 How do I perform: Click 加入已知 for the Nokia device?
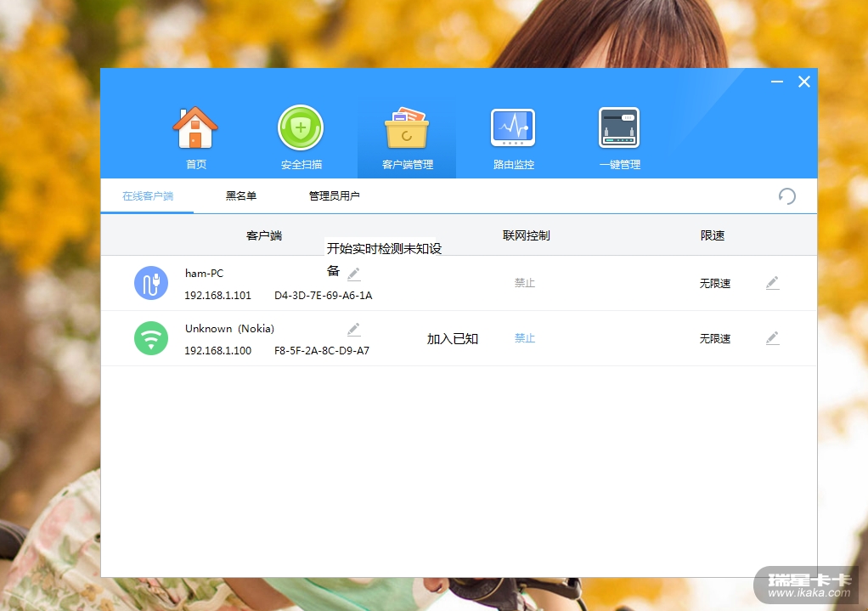453,339
